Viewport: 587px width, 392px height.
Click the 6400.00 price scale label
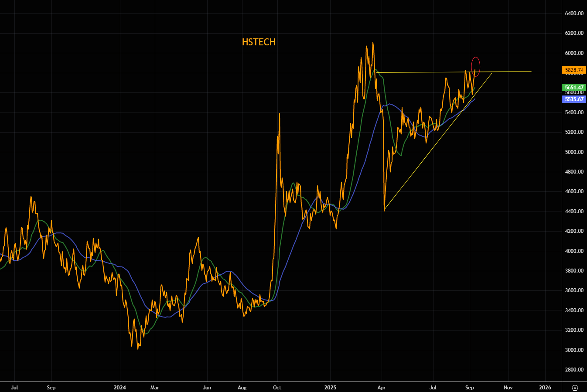pyautogui.click(x=574, y=14)
